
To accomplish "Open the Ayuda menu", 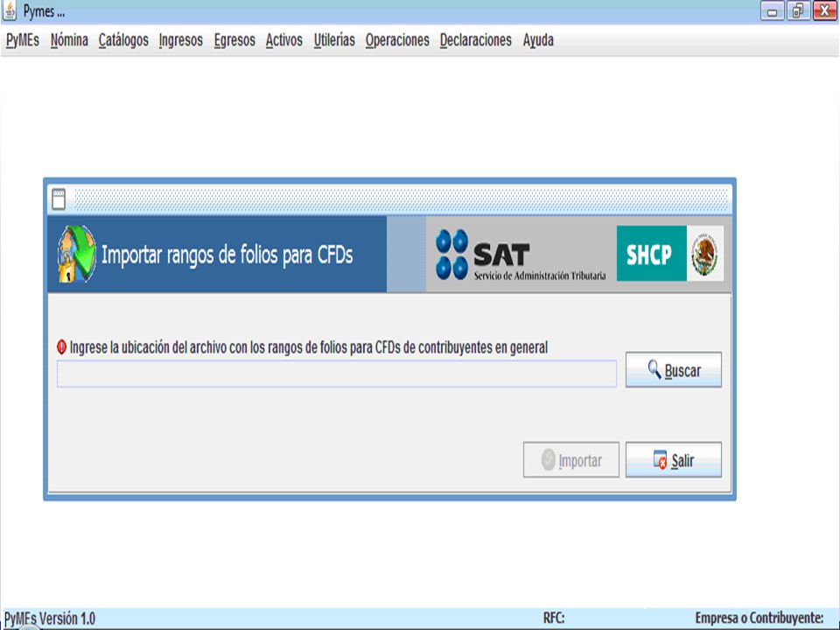I will coord(538,40).
